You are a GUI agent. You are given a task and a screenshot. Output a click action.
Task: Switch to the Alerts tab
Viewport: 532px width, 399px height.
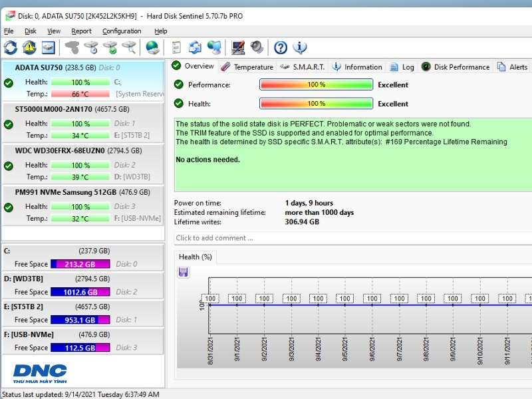[512, 67]
